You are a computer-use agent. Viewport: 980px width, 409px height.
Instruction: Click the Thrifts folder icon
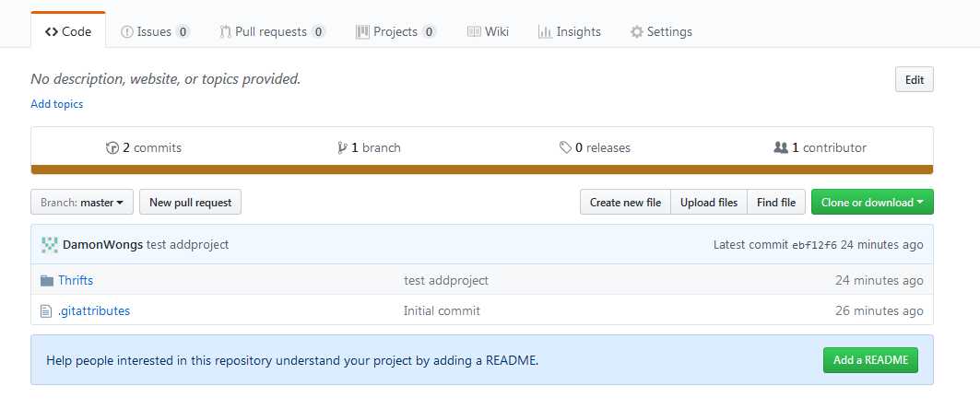(x=47, y=281)
